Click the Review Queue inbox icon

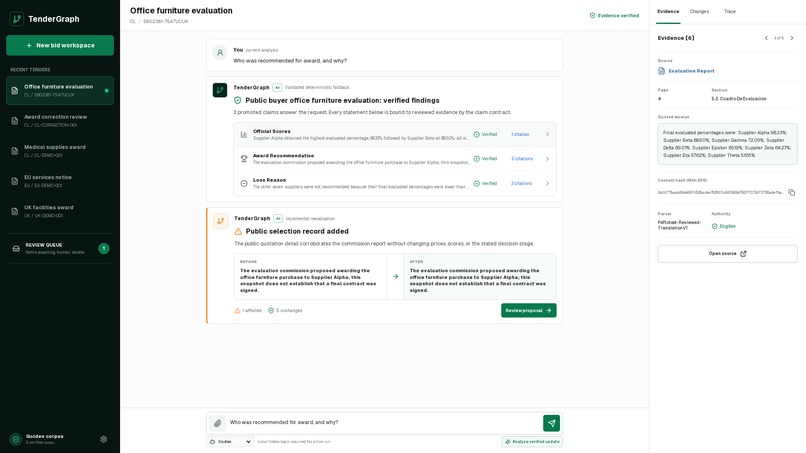16,248
